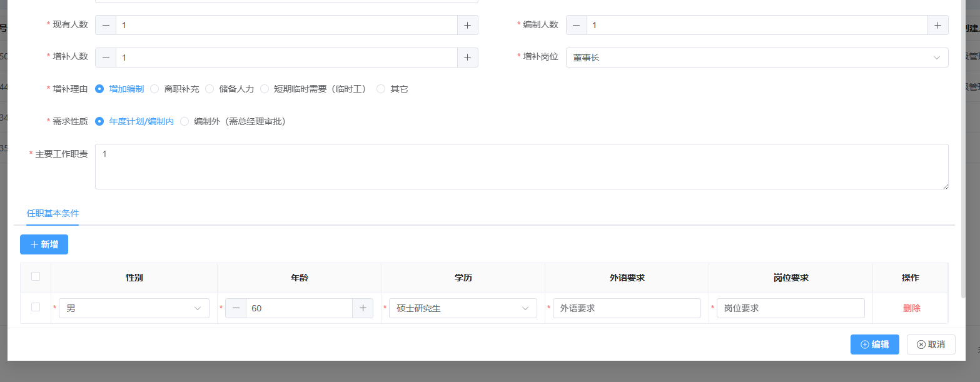
Task: Decrease 现有人数 with the minus button
Action: (106, 25)
